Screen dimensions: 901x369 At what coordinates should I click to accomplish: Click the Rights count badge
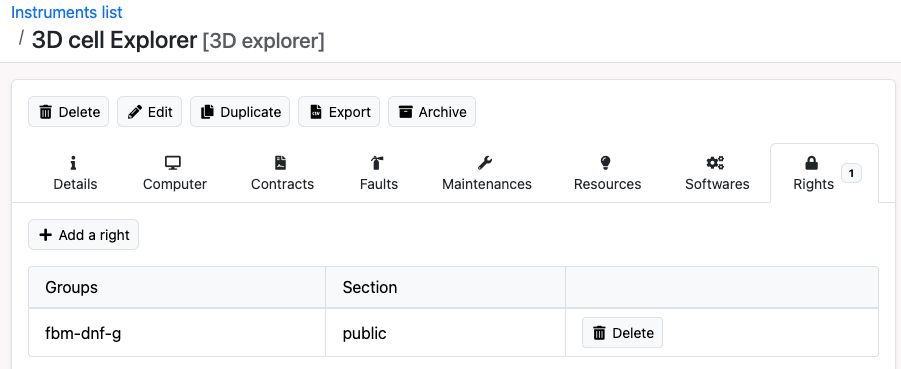[x=852, y=173]
